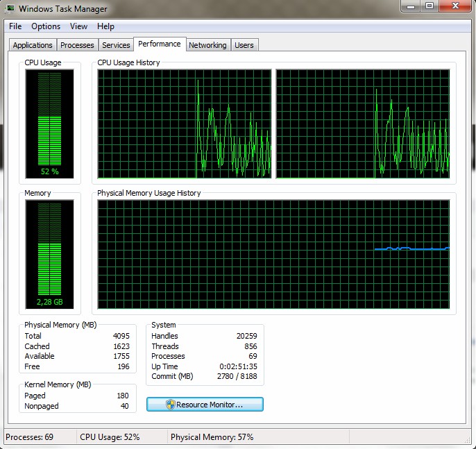
Task: Maximize the Task Manager window
Action: pyautogui.click(x=430, y=6)
